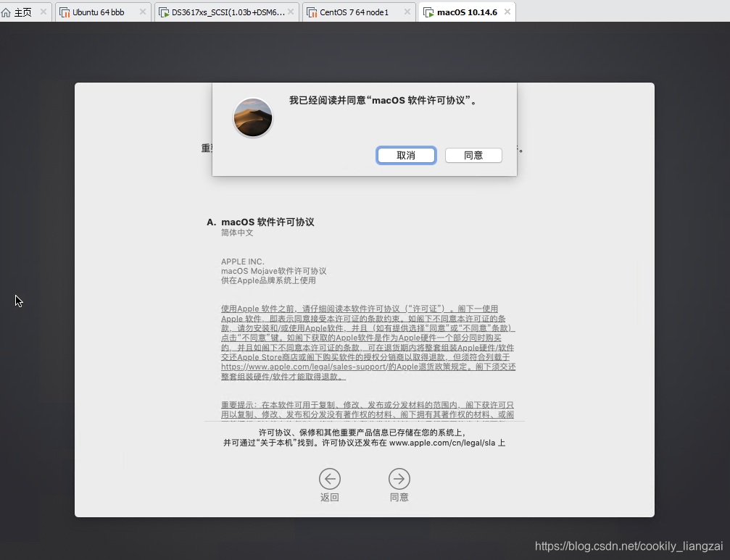Close the DS3617xs_SCSI tab

pyautogui.click(x=291, y=12)
